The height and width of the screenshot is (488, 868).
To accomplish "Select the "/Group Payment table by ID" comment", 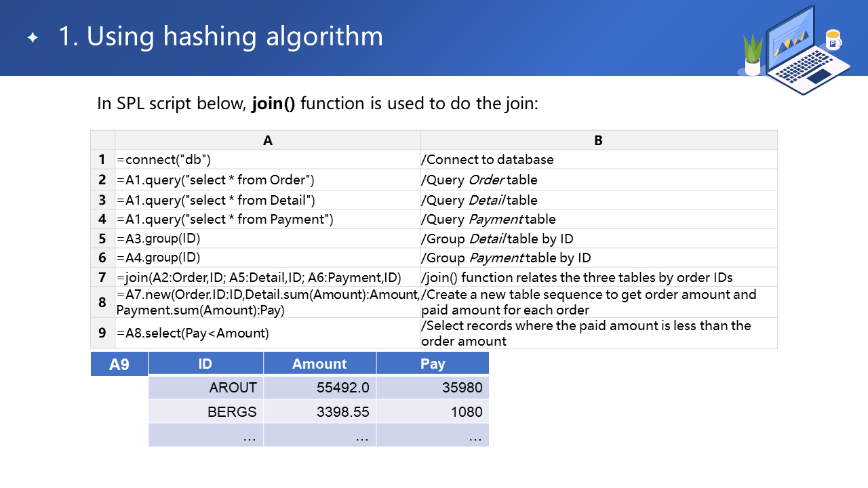I will tap(599, 258).
